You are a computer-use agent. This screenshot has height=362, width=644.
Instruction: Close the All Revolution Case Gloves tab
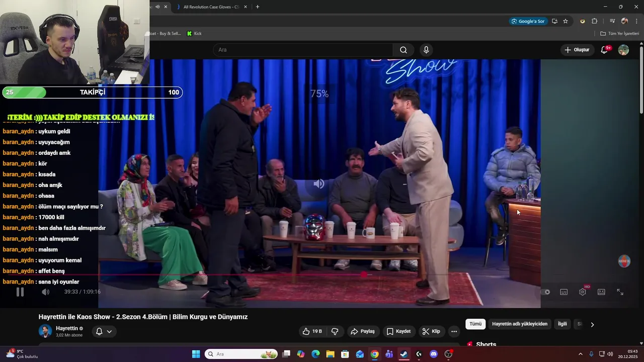(x=246, y=7)
